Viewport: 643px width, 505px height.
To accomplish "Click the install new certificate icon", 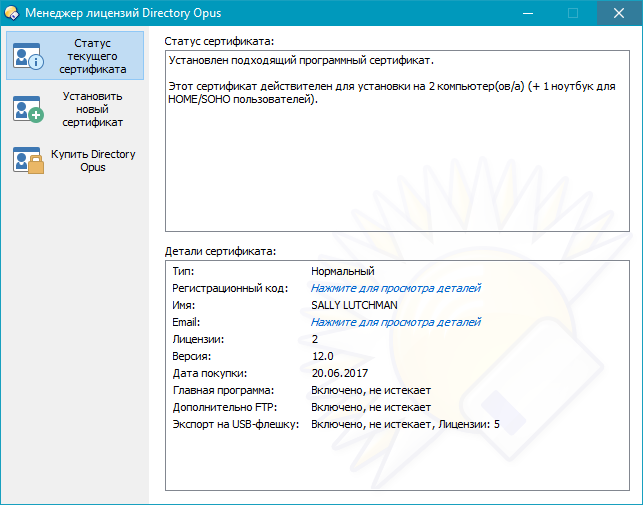I will (x=28, y=109).
